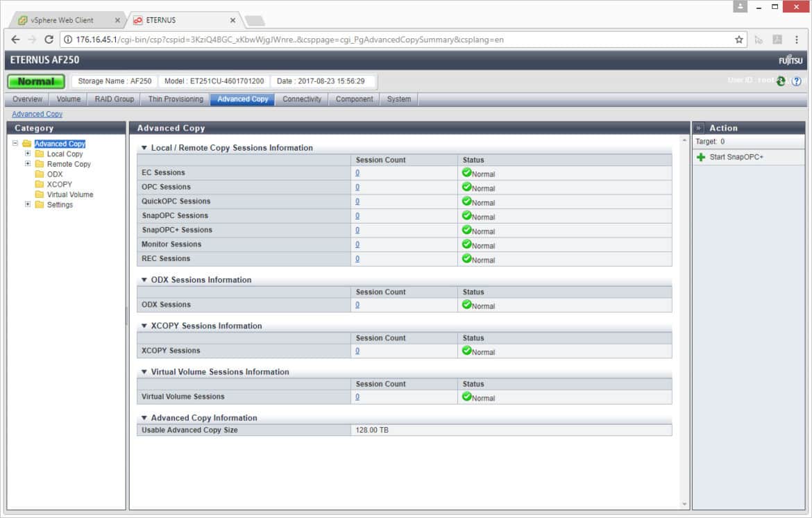The image size is (812, 518).
Task: Open the System tab
Action: (x=399, y=99)
